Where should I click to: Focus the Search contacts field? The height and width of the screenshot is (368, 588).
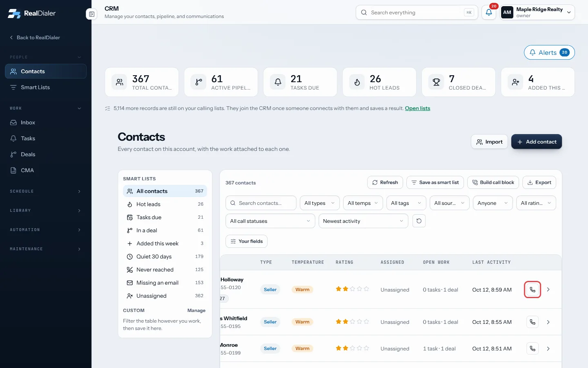click(x=261, y=203)
